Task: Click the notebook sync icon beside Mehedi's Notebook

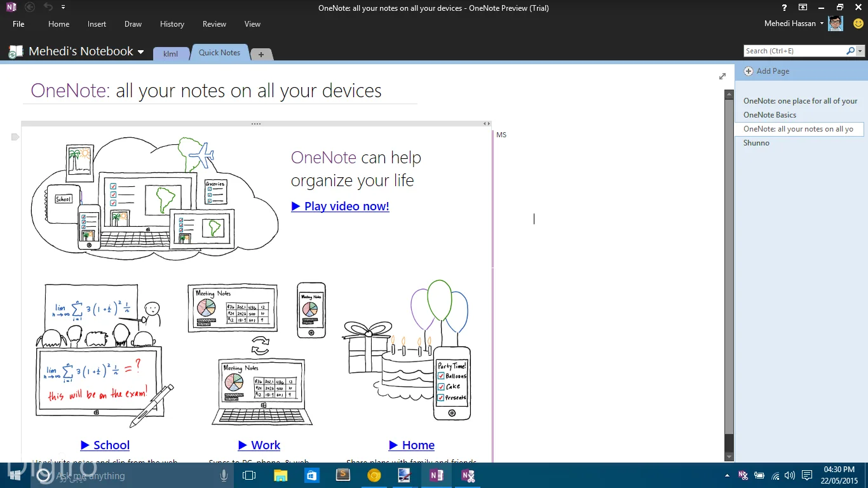Action: [15, 52]
